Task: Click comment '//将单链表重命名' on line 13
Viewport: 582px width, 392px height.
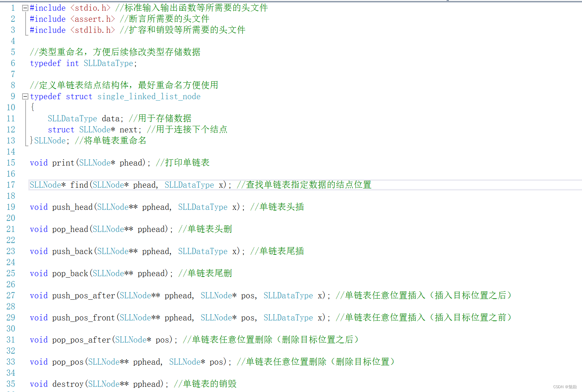Action: [111, 141]
